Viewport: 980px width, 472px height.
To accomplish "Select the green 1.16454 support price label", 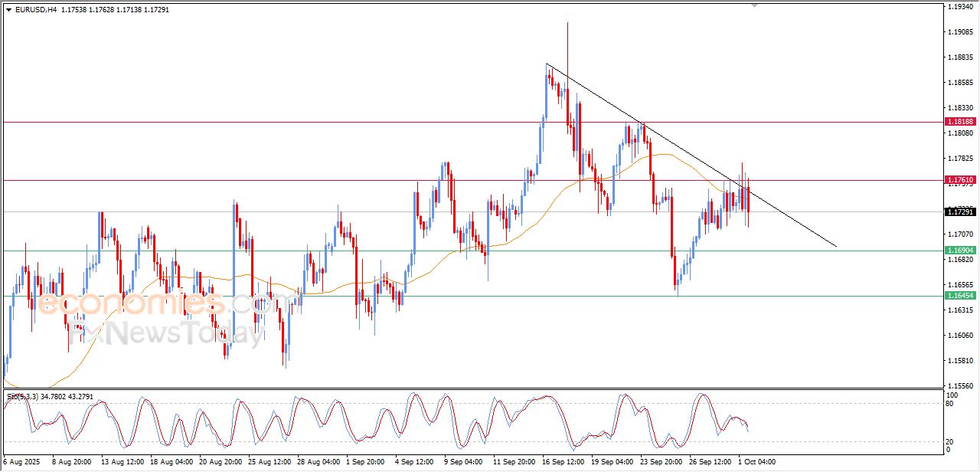I will click(x=959, y=296).
